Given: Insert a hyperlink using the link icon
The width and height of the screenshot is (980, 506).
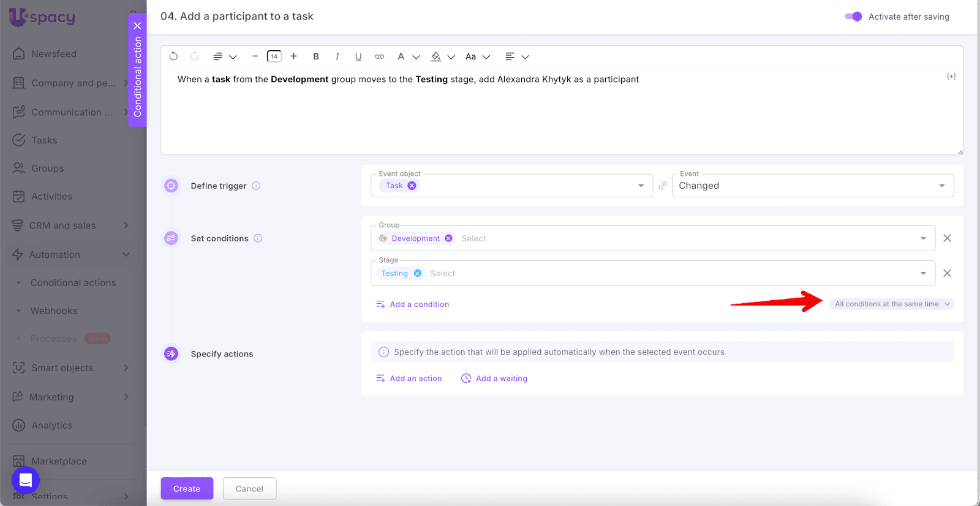Looking at the screenshot, I should coord(380,56).
